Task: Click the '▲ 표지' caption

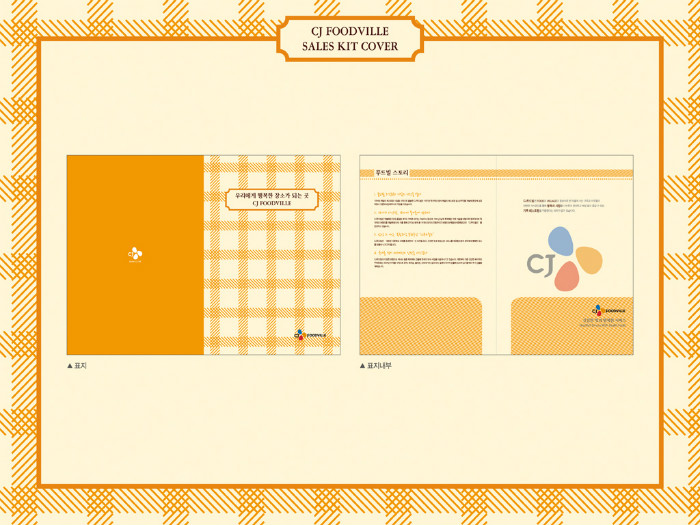Action: coord(77,366)
